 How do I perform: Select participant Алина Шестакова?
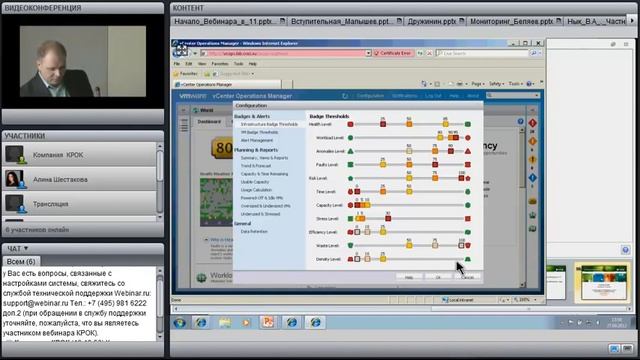coord(80,179)
